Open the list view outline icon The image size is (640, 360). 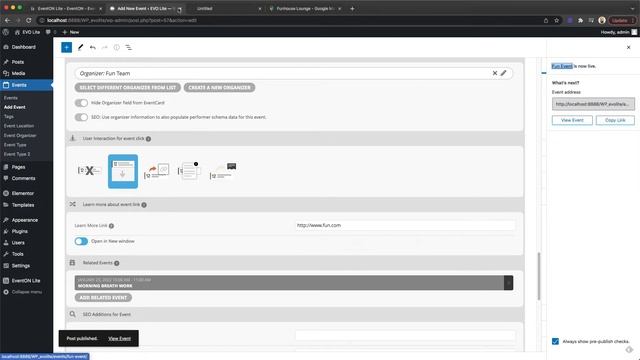click(129, 47)
